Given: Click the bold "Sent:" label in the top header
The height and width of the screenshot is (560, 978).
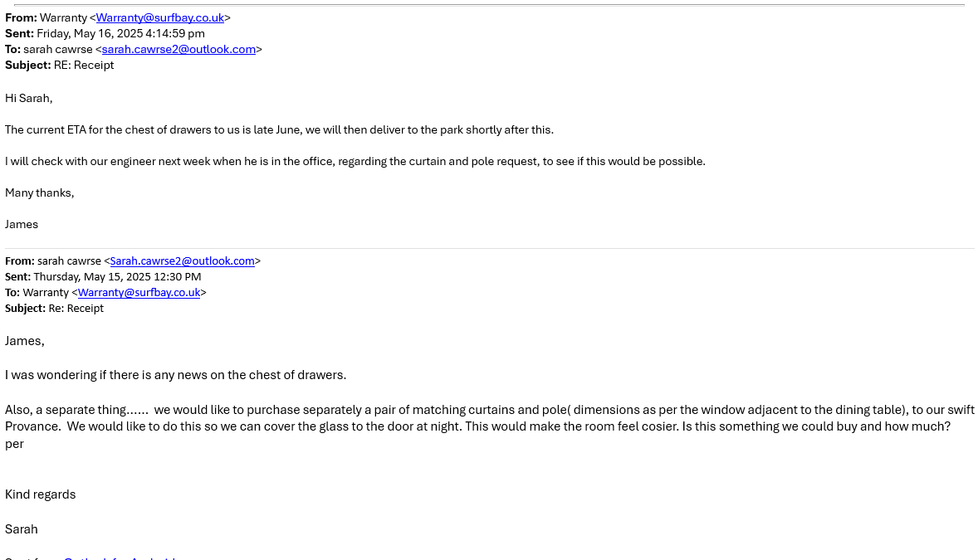Looking at the screenshot, I should click(19, 33).
